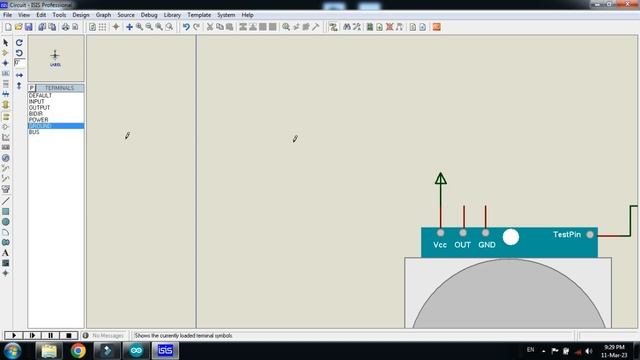Open the View menu
This screenshot has width=640, height=360.
[x=24, y=15]
